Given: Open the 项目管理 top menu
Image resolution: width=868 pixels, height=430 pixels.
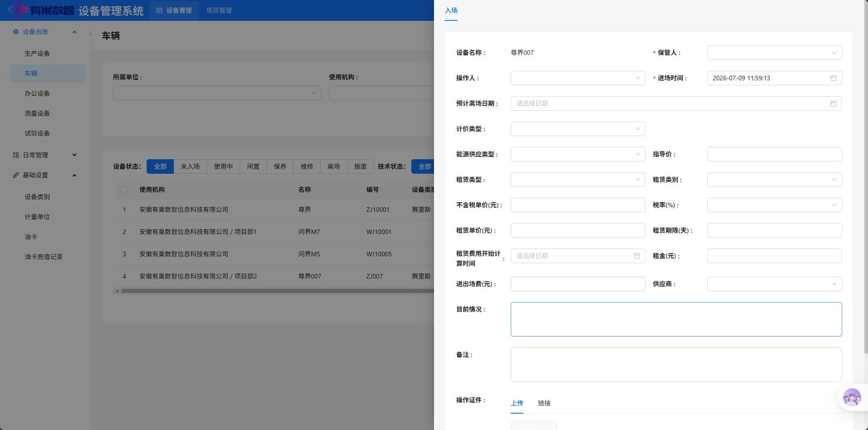Looking at the screenshot, I should click(x=219, y=10).
